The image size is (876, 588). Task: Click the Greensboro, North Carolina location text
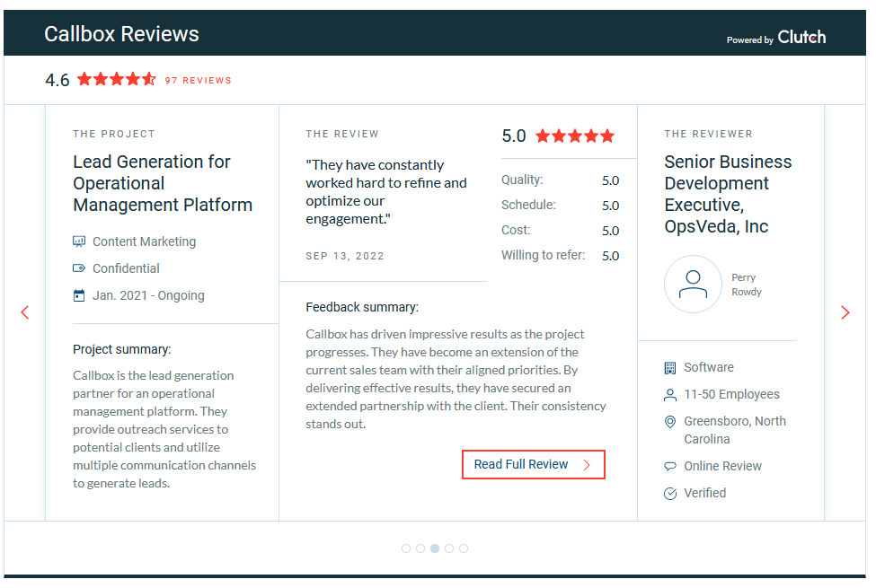tap(735, 431)
